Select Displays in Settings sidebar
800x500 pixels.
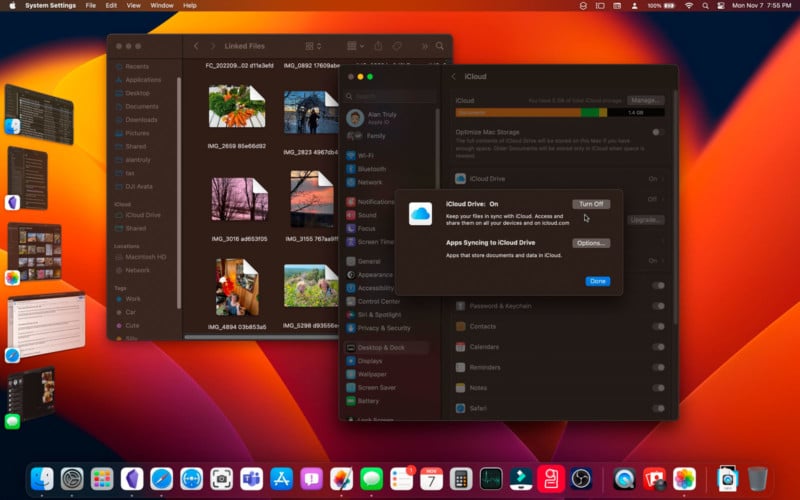[x=386, y=361]
